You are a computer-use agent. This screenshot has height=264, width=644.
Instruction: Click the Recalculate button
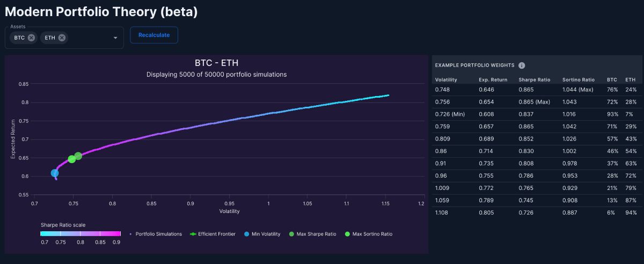154,35
